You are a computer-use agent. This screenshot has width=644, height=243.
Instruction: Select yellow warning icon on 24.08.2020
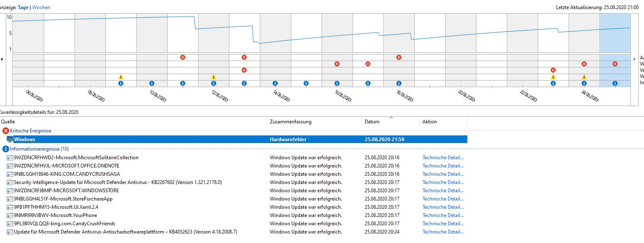584,77
